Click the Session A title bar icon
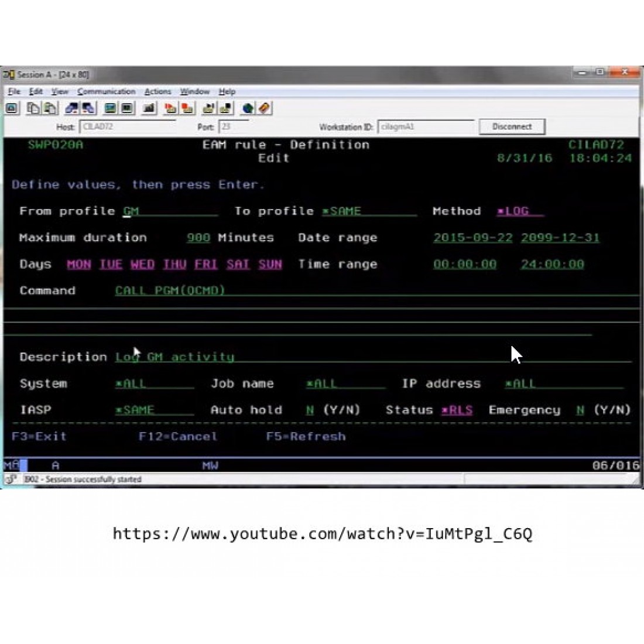Viewport: 644px width, 644px height. (x=9, y=75)
